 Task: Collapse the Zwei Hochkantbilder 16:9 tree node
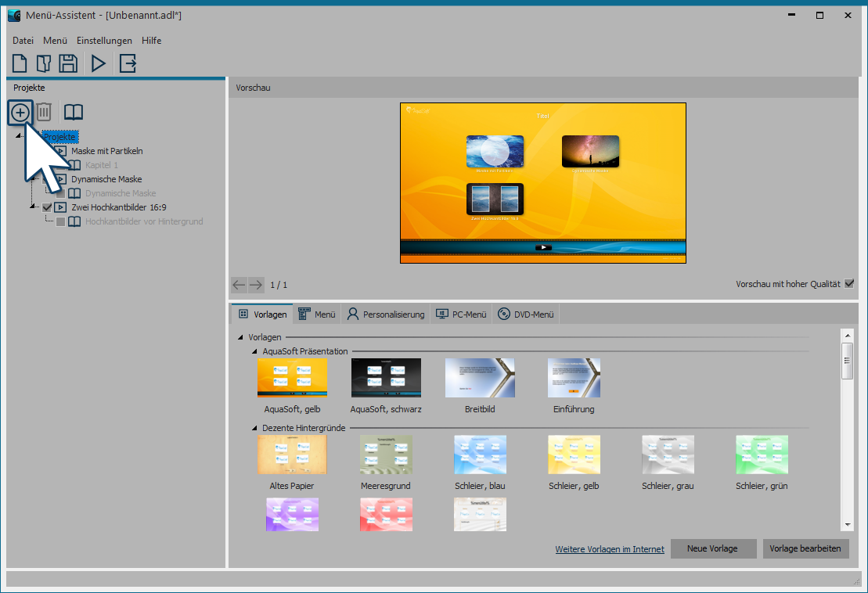point(33,207)
